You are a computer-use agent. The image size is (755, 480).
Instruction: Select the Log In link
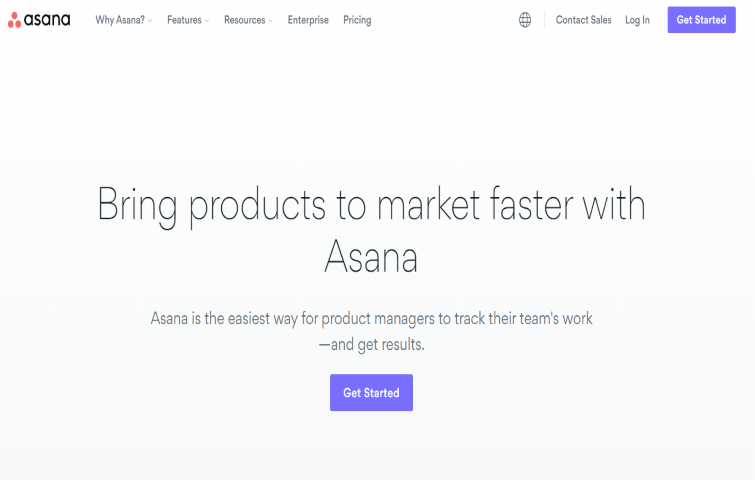637,20
